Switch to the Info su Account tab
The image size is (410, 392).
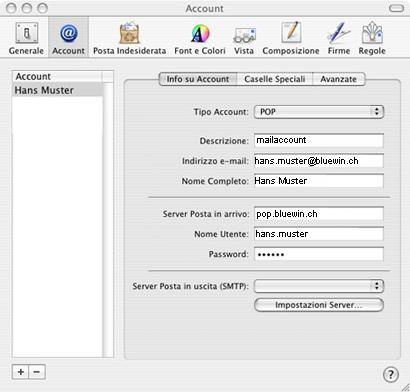click(x=198, y=79)
